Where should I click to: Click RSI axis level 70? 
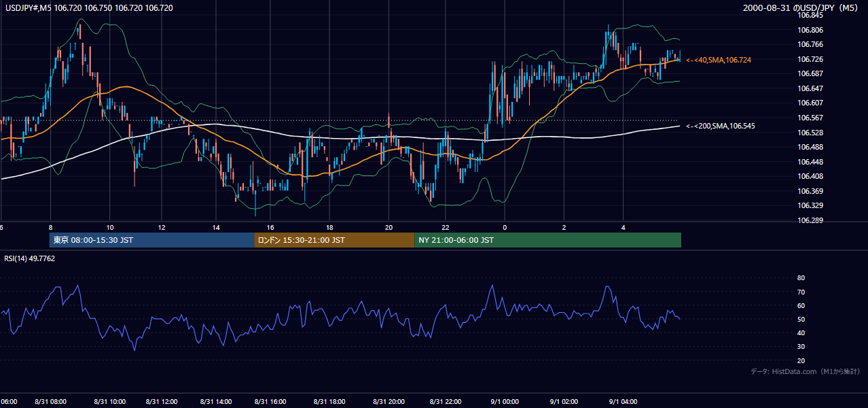pyautogui.click(x=801, y=292)
